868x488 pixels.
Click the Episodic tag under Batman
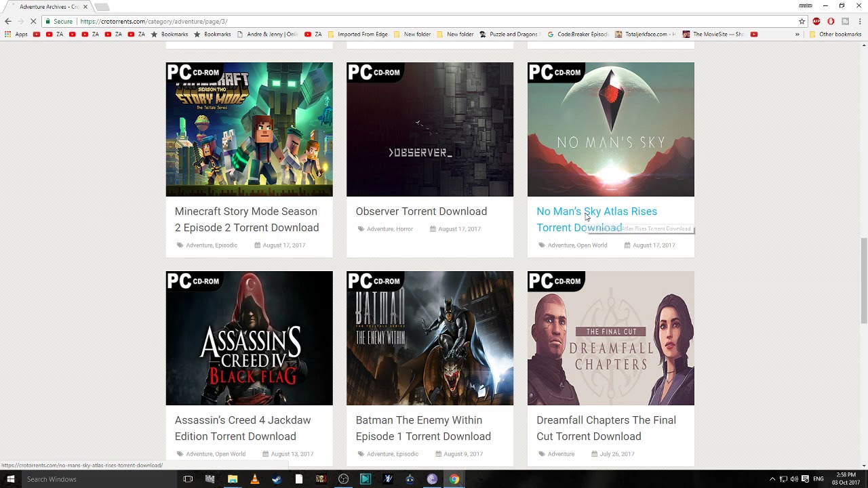pos(408,454)
